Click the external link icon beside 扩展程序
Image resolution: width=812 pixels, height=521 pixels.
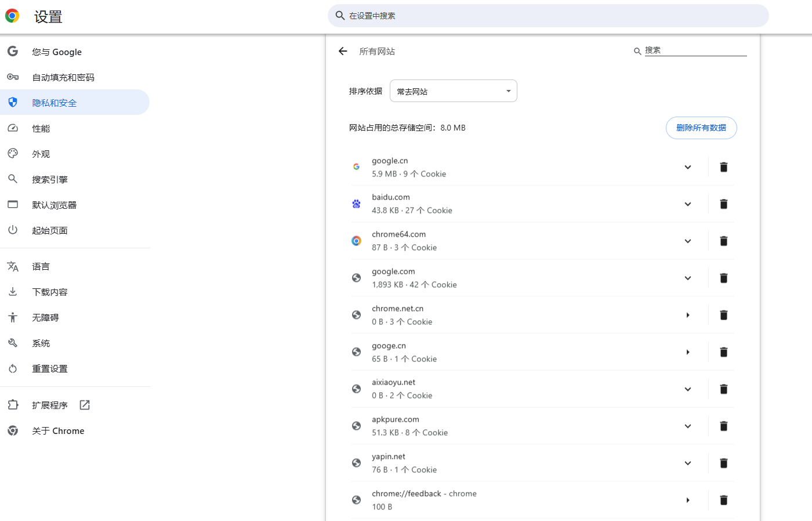click(x=85, y=405)
